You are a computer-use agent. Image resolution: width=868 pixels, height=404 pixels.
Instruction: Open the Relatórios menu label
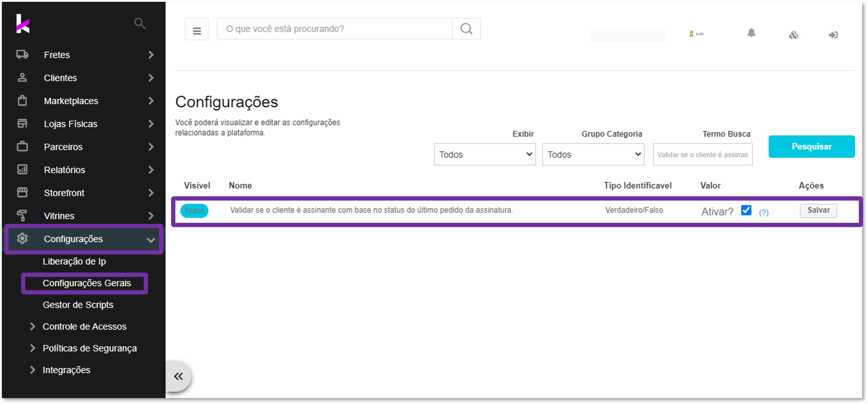point(64,170)
